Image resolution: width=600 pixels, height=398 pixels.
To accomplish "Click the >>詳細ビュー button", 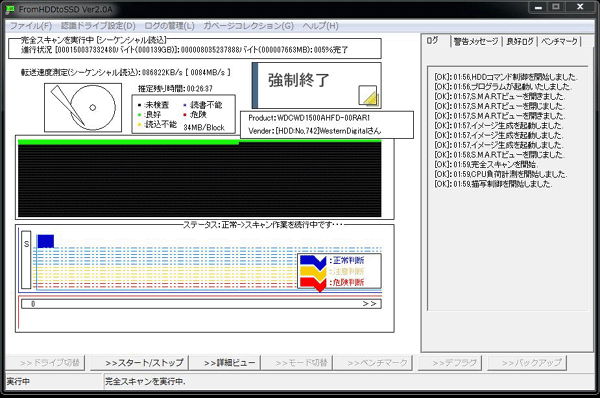I will click(x=225, y=363).
